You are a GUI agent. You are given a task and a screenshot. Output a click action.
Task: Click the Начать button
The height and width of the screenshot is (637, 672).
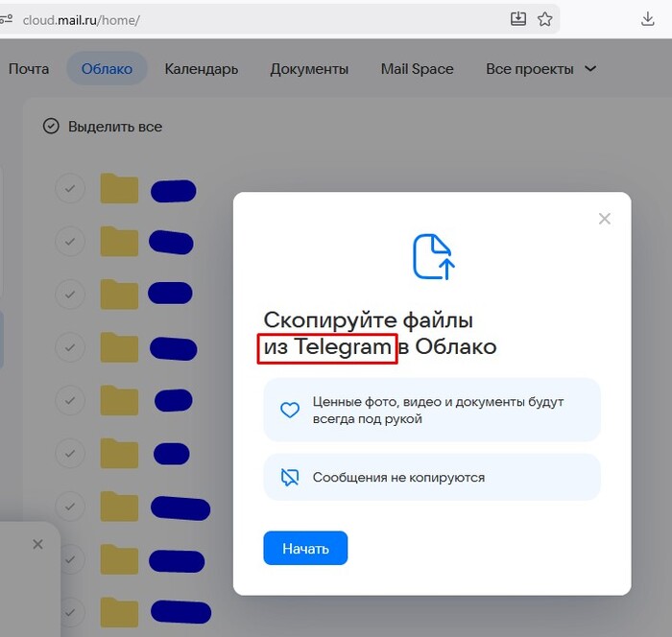point(305,548)
